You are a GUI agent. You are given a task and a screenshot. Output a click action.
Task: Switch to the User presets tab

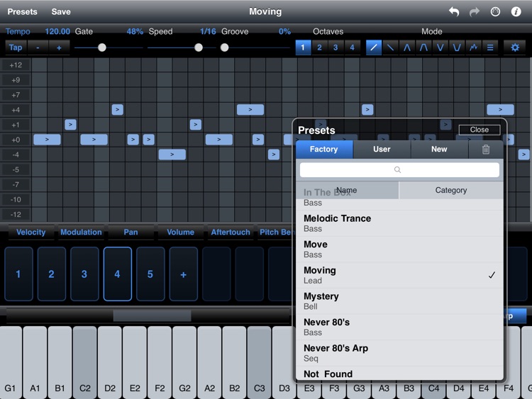tap(382, 149)
